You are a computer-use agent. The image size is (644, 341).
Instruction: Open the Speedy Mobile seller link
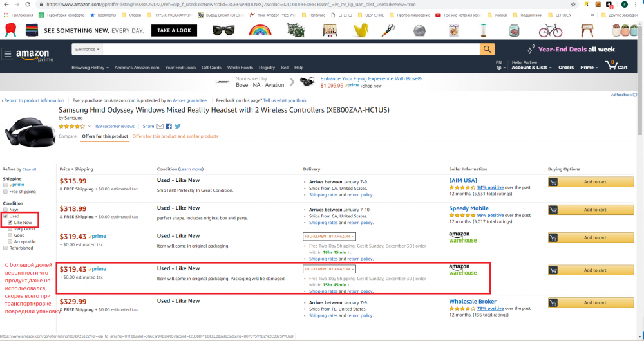pyautogui.click(x=469, y=208)
